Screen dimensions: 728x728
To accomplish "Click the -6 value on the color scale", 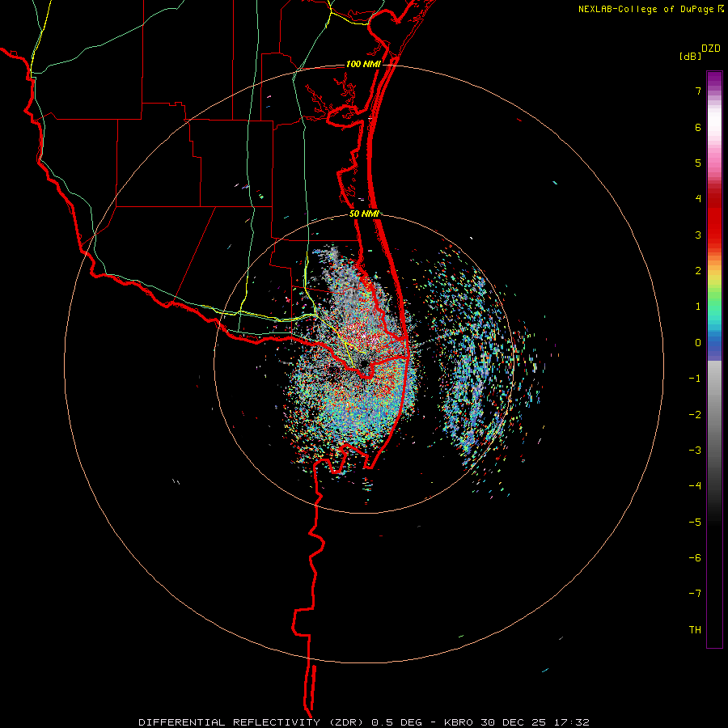I will pos(695,558).
